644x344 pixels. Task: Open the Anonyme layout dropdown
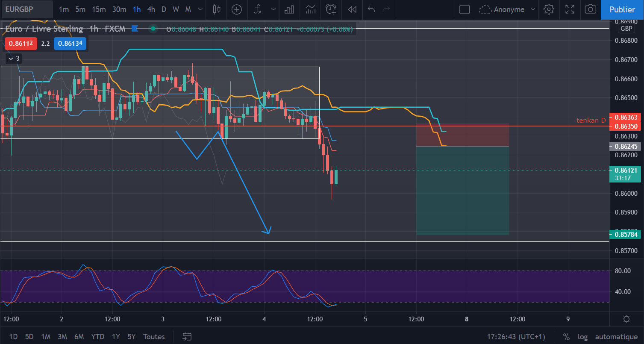pyautogui.click(x=507, y=9)
